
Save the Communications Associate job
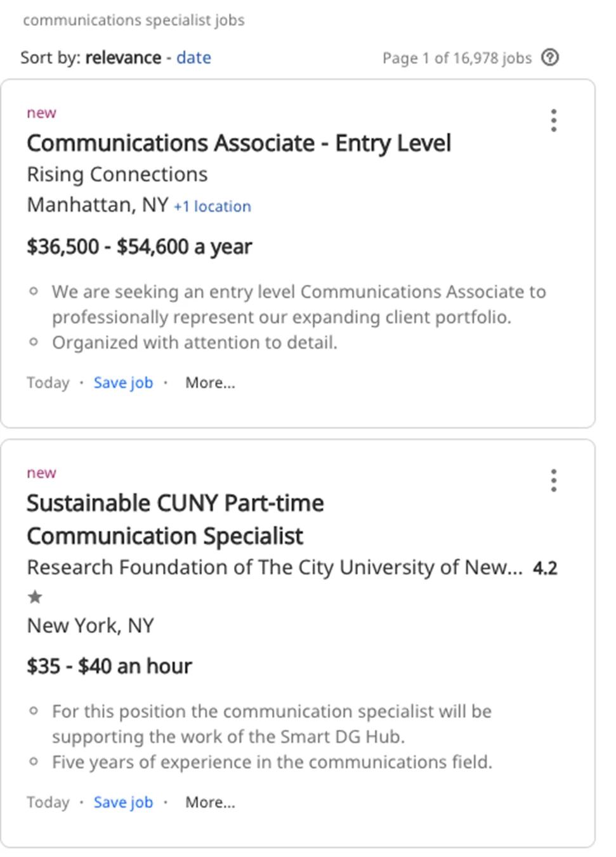[x=123, y=383]
